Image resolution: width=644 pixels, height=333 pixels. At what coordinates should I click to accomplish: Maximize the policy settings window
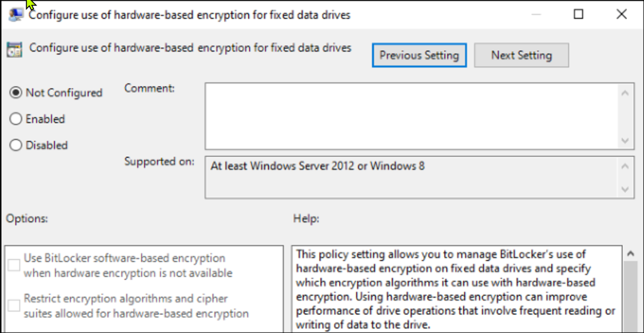coord(579,14)
